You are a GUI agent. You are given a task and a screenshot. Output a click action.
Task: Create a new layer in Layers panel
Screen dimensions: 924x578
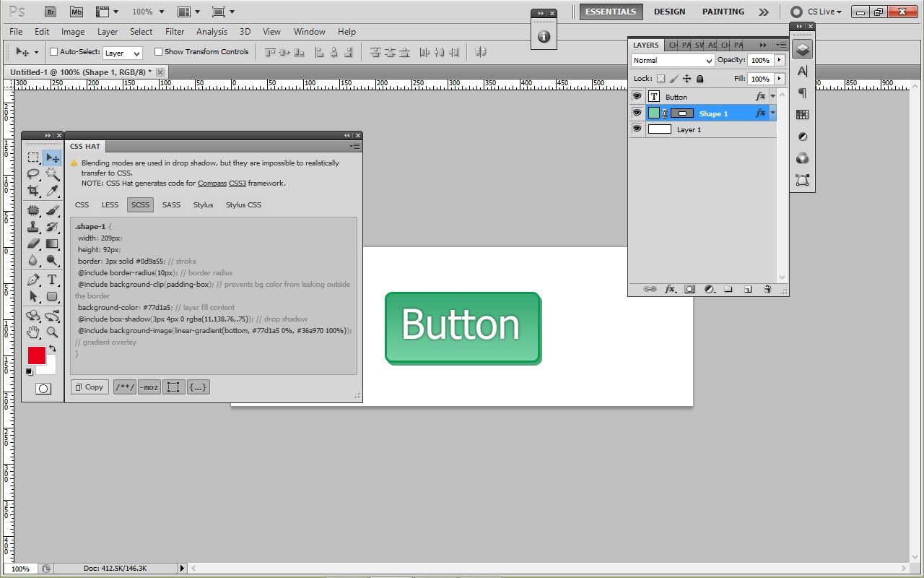click(748, 289)
